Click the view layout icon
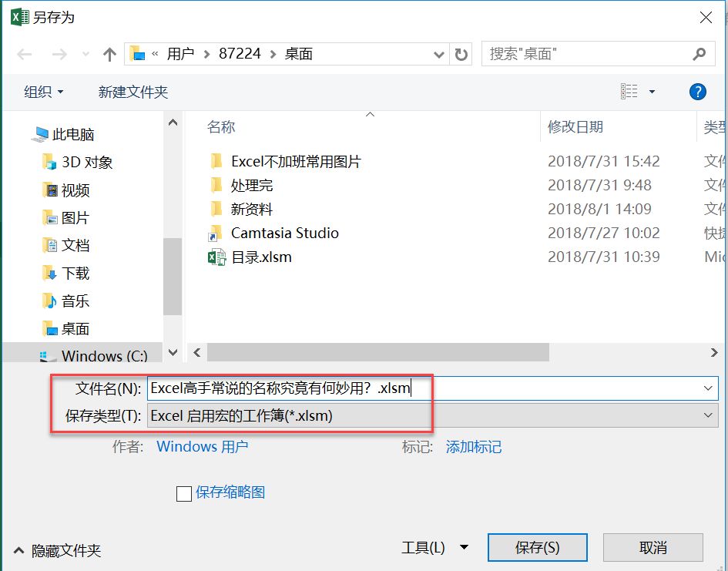This screenshot has width=728, height=571. [629, 92]
